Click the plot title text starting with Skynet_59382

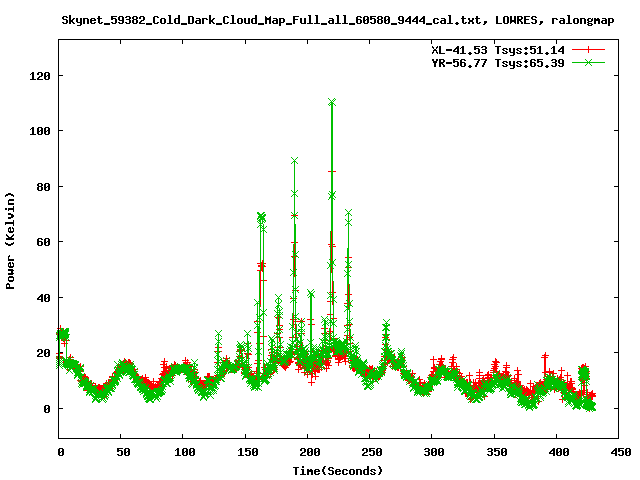tap(338, 20)
